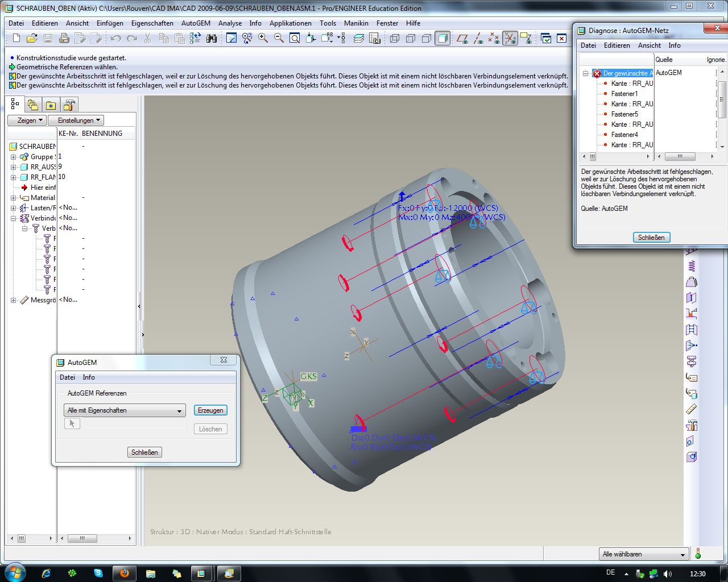Click the binoculars Find icon
The width and height of the screenshot is (728, 582).
[x=212, y=38]
